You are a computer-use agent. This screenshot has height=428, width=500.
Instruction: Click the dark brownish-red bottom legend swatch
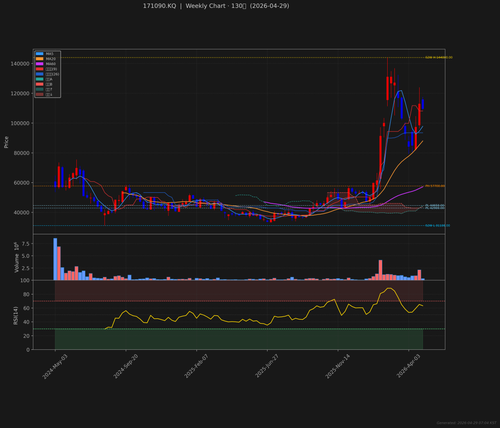(40, 94)
